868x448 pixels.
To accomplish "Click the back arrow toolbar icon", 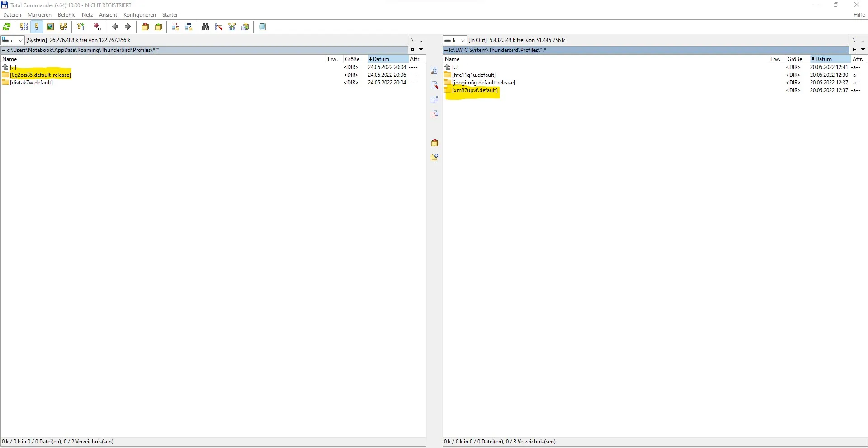I will click(115, 27).
